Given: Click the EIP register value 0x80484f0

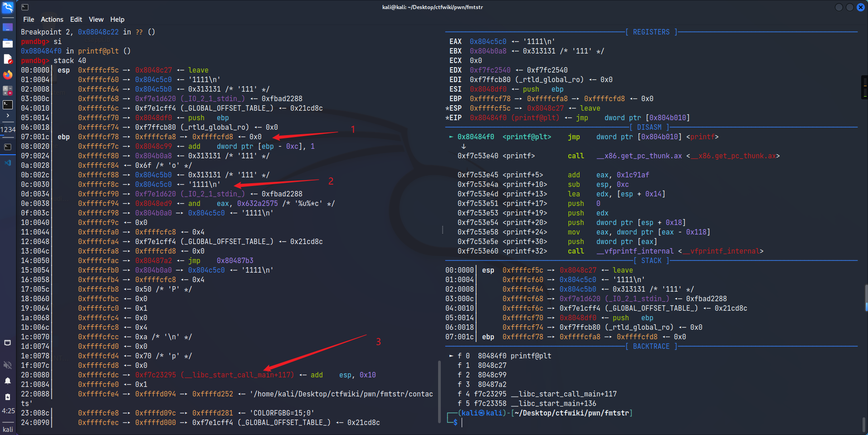Looking at the screenshot, I should point(488,118).
